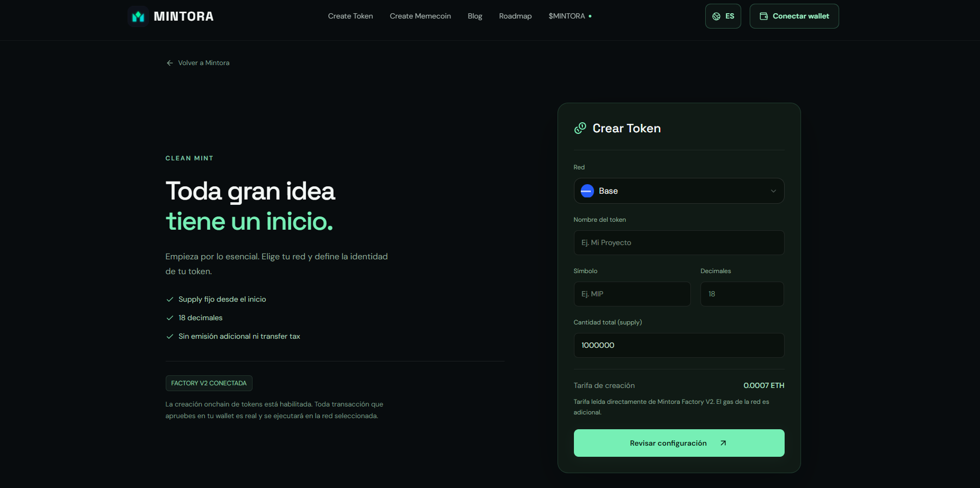Click the Conectar wallet button
Screen dimensions: 980x488
[x=794, y=16]
